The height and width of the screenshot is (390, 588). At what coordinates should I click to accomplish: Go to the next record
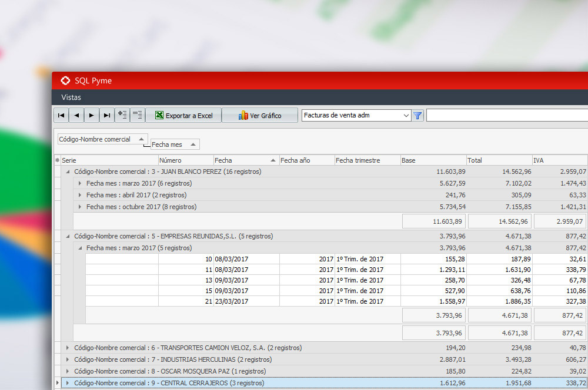[92, 115]
